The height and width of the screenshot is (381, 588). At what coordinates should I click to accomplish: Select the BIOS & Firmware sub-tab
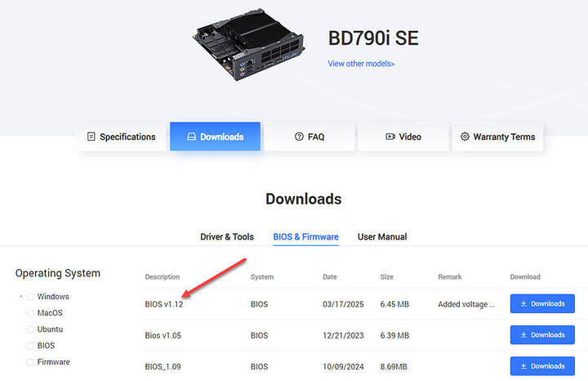pos(305,237)
